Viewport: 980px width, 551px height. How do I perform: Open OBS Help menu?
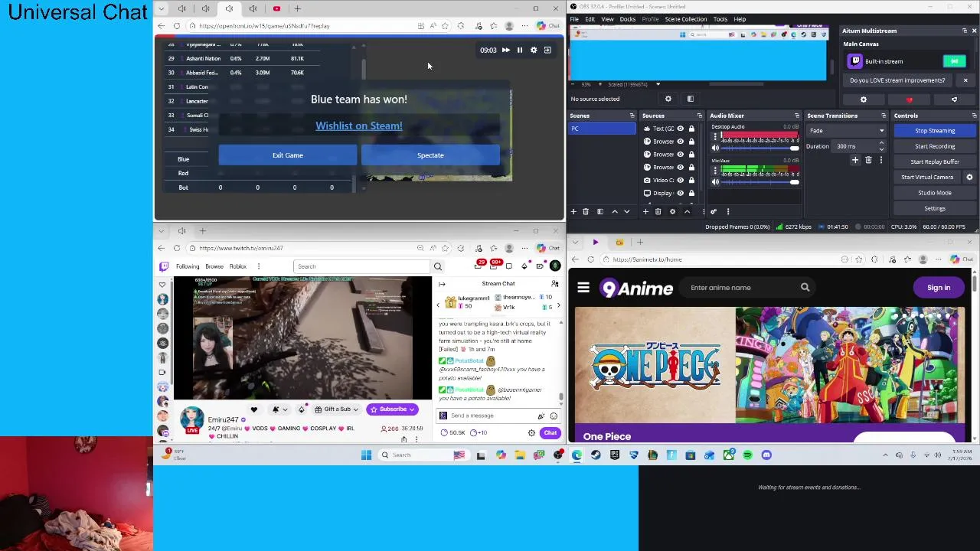click(x=740, y=19)
